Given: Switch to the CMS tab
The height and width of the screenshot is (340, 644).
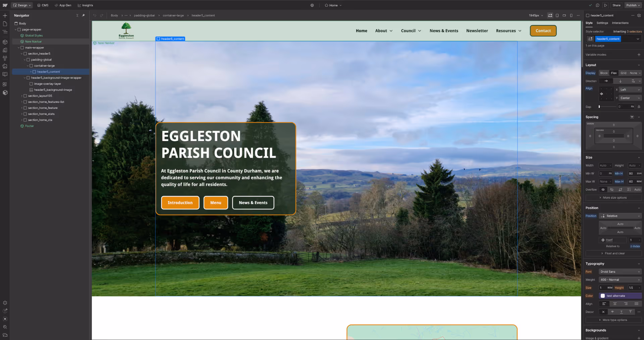Looking at the screenshot, I should point(43,5).
